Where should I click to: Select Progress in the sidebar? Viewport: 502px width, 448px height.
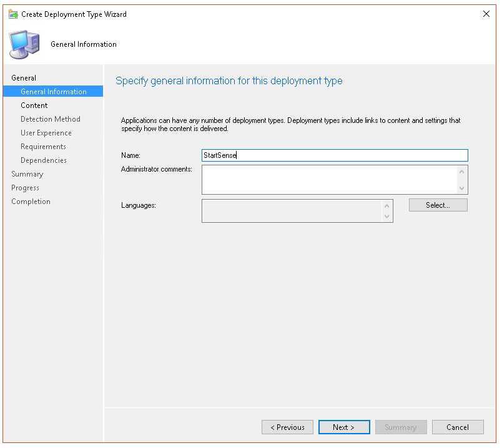pos(26,188)
